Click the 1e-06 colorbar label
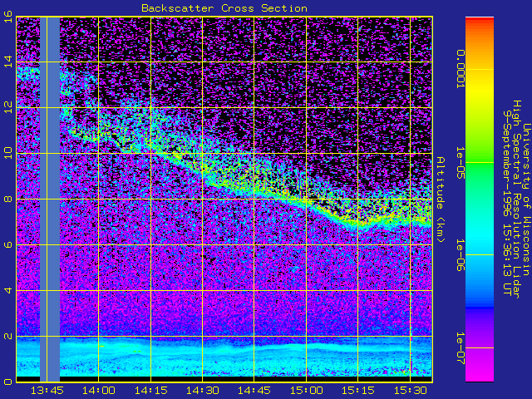The height and width of the screenshot is (399, 532). [x=461, y=255]
